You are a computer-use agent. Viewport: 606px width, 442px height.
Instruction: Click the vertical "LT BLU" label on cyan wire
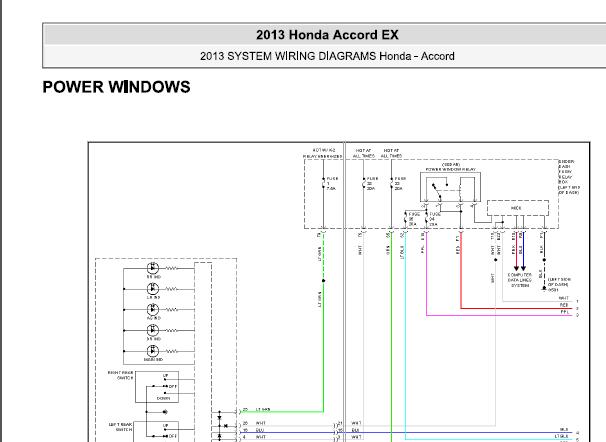(402, 252)
